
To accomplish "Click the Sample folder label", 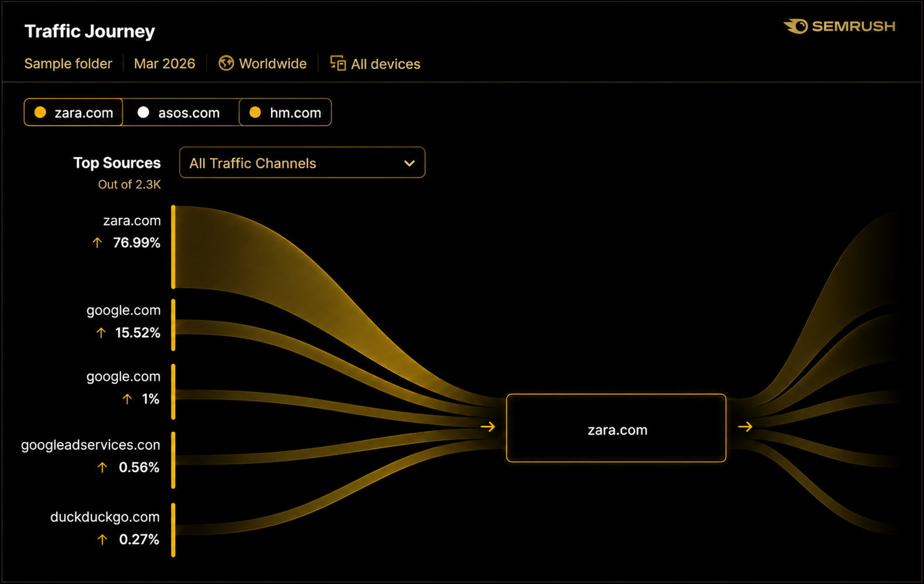I will (x=68, y=63).
